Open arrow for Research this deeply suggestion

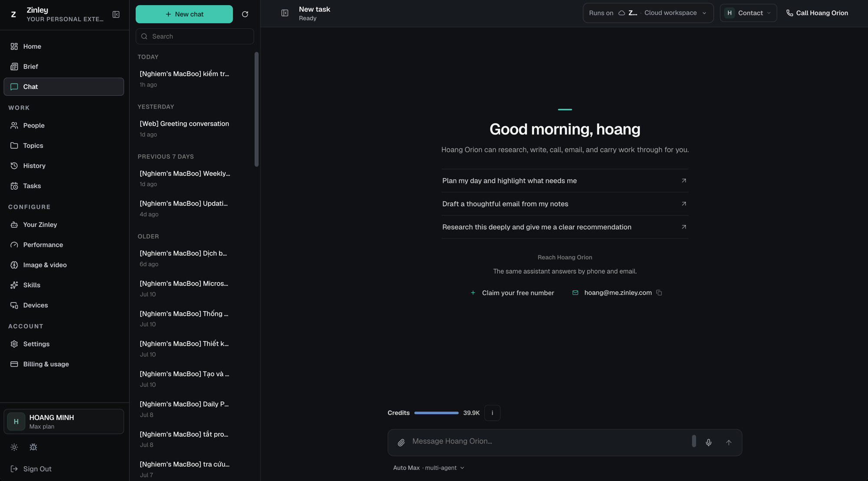(684, 227)
